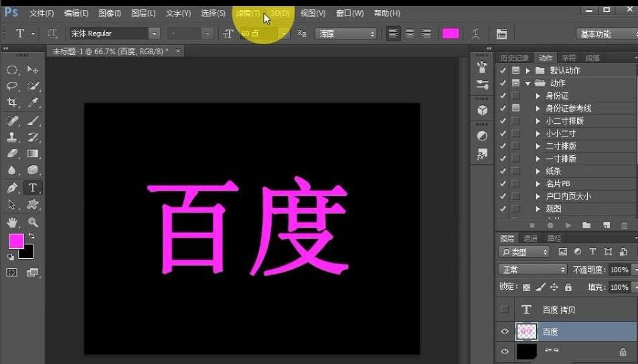
Task: Select the Custom Shape tool
Action: point(33,204)
